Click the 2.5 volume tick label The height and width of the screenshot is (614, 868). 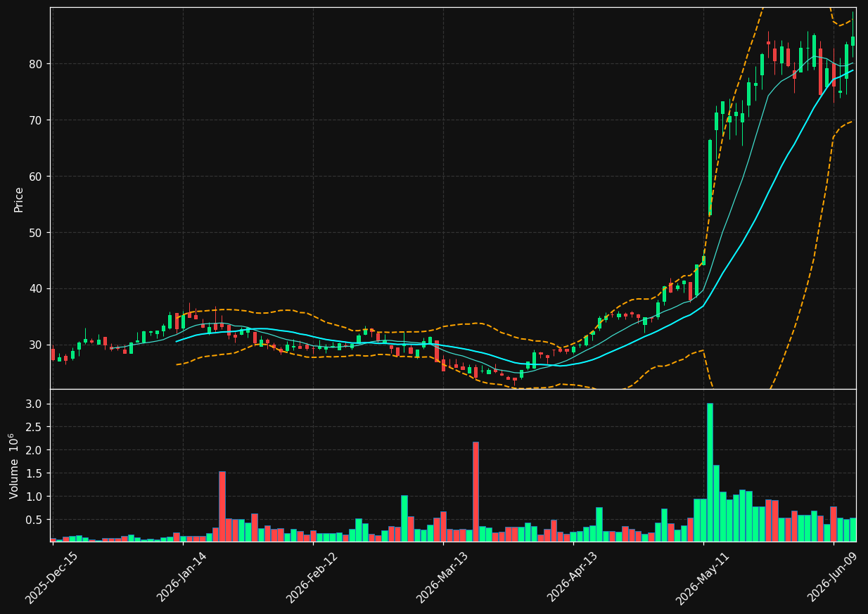pos(34,428)
